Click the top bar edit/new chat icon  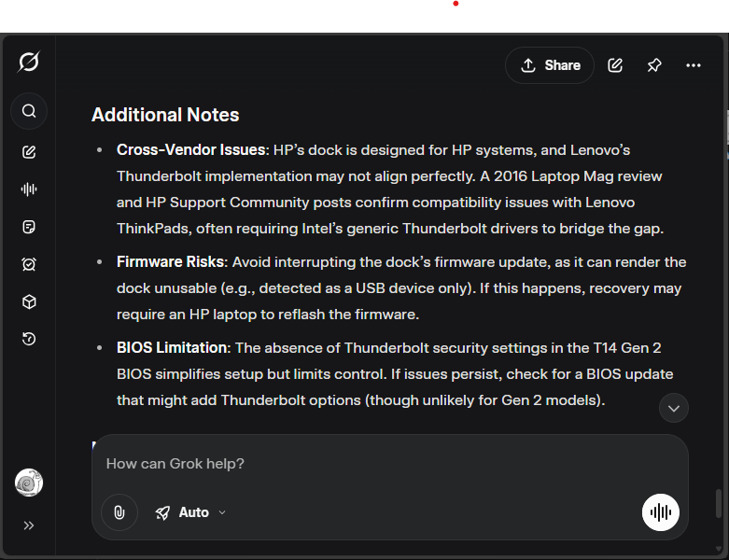click(614, 65)
